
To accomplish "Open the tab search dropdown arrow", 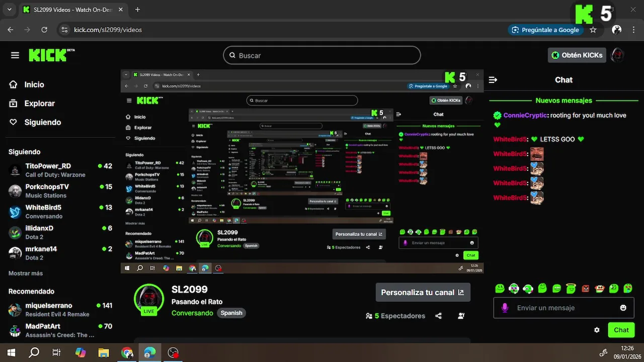I will (x=9, y=10).
